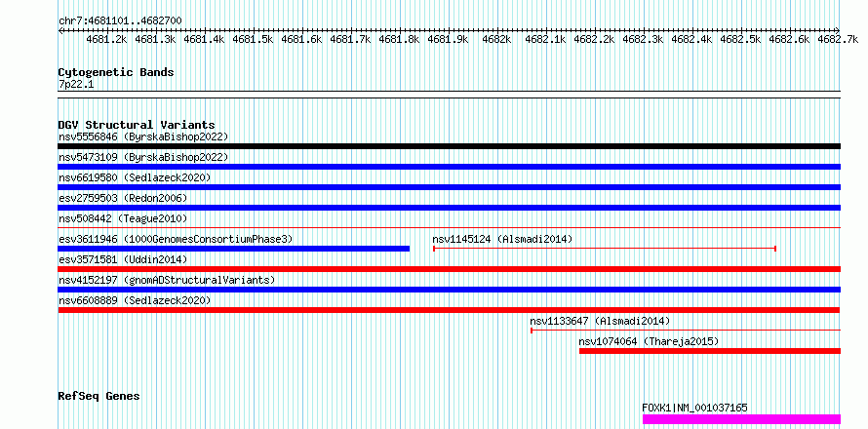
Task: Click the nsv6619580 (Sedlazeck2020) blue bar
Action: [x=449, y=187]
